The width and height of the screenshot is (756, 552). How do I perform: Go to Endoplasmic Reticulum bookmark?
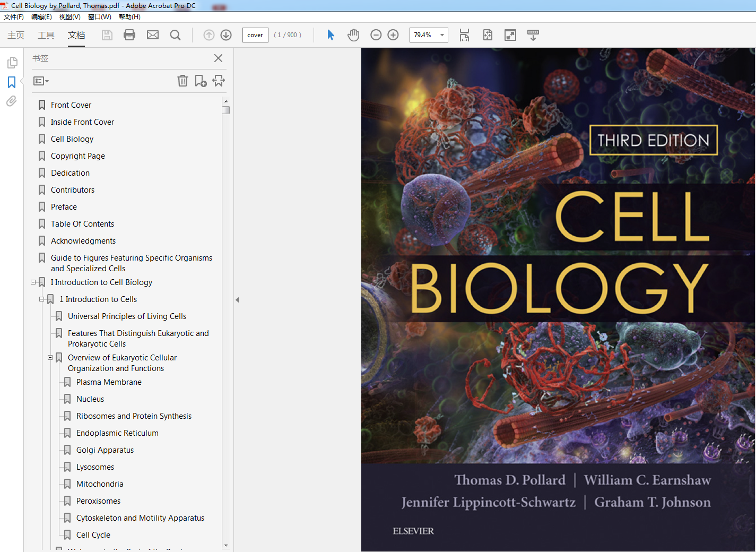pos(117,433)
